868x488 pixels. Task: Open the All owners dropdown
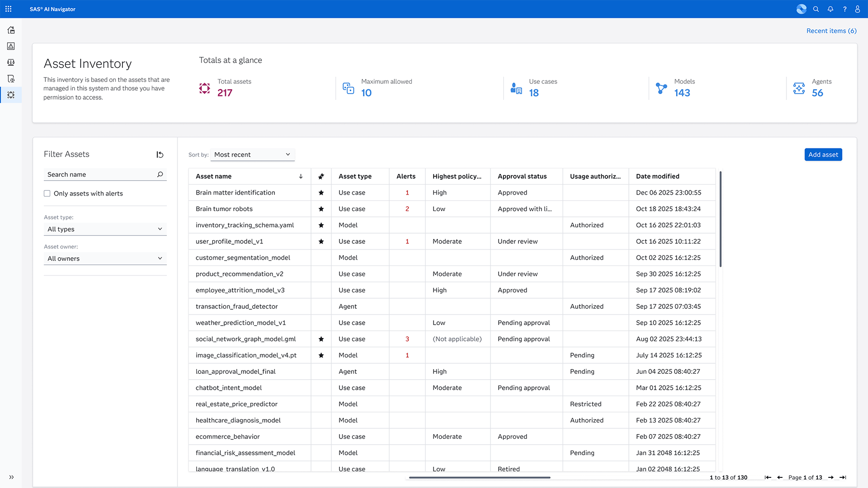coord(105,258)
